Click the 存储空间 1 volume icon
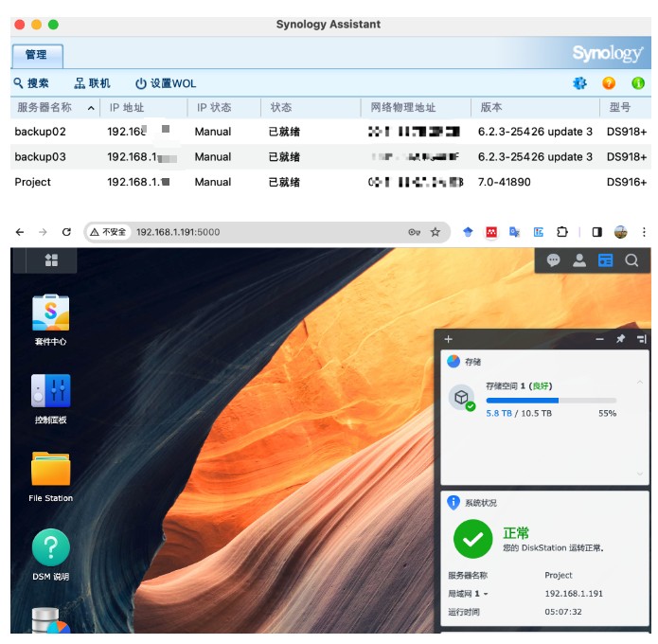Viewport: 658px width, 644px height. pyautogui.click(x=462, y=397)
